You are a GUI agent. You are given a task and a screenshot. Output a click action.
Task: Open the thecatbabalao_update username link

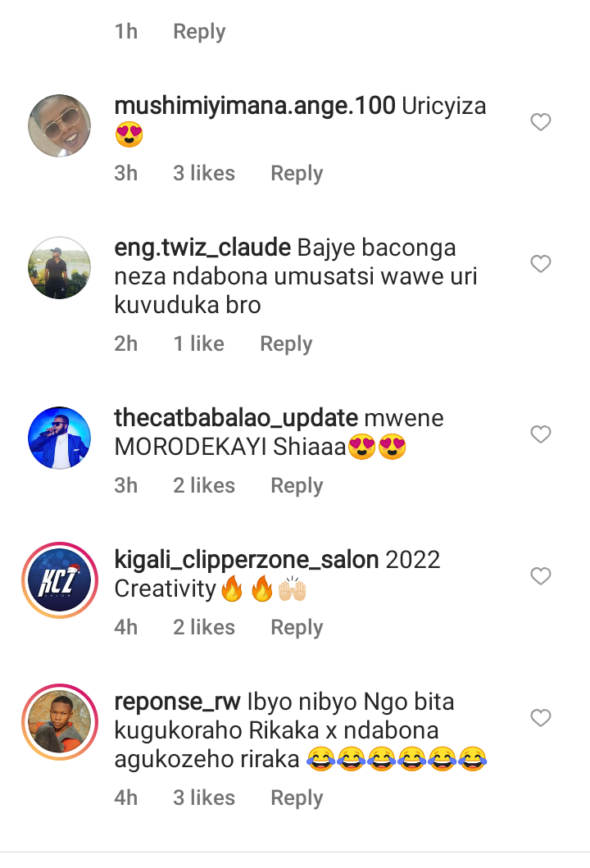(236, 418)
